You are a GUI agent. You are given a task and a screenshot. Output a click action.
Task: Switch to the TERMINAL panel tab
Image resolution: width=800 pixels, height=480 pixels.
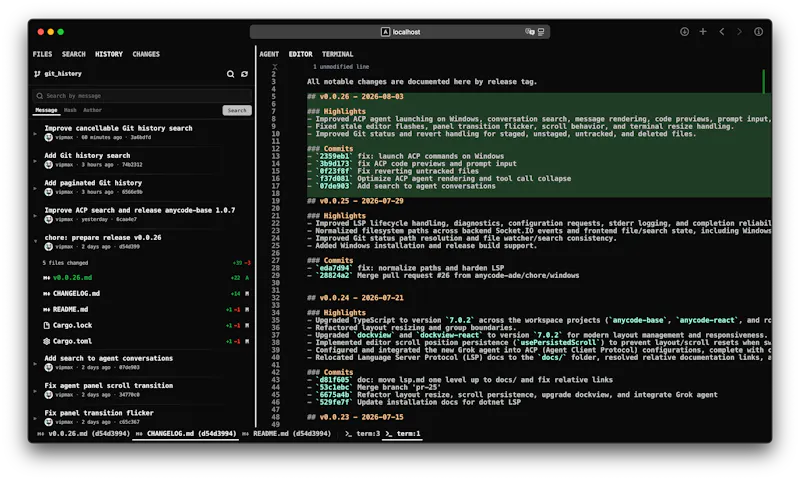click(x=337, y=54)
